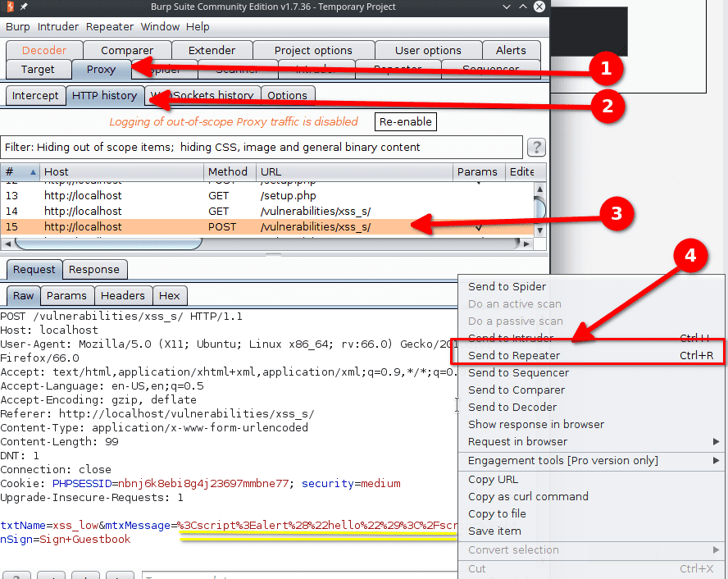The height and width of the screenshot is (579, 728).
Task: Choose Show response in browser
Action: click(591, 424)
